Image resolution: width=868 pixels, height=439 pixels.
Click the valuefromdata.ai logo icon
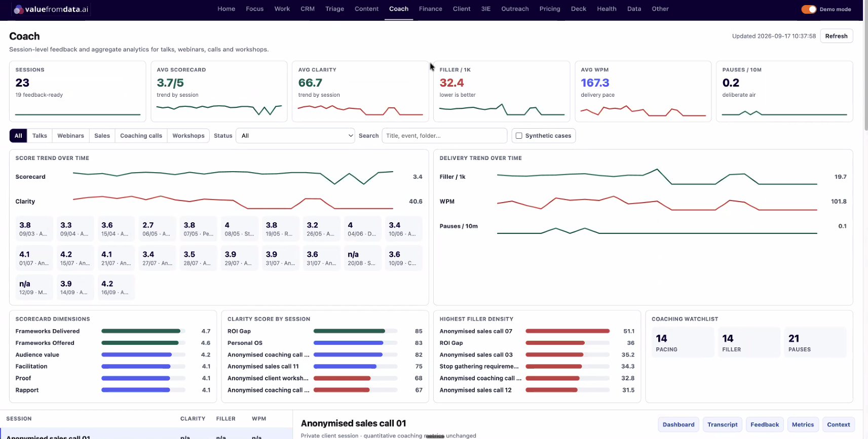(18, 9)
